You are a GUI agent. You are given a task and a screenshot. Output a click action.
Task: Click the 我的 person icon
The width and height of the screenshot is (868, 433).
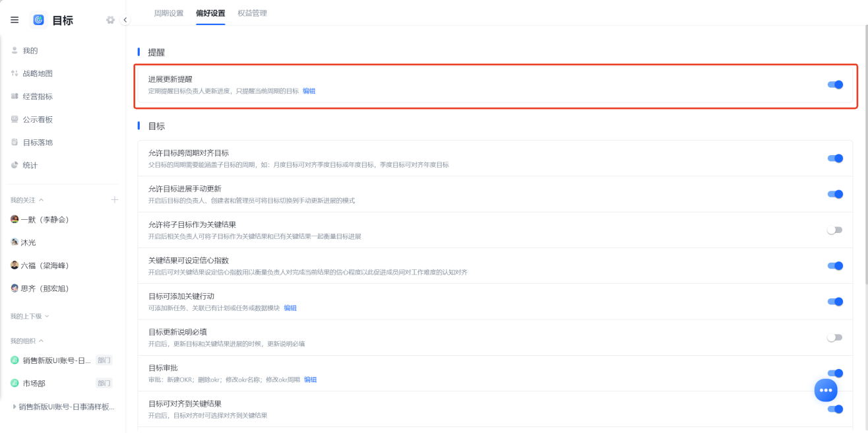(x=15, y=50)
